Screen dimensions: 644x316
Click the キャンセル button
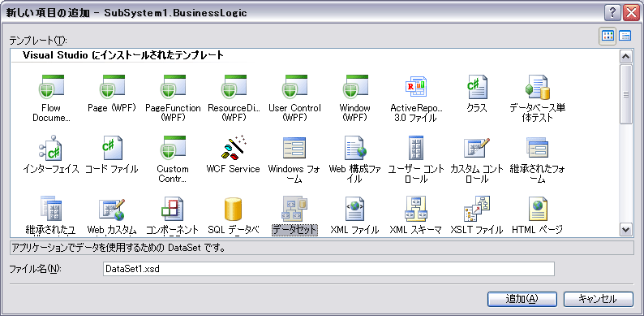(x=598, y=299)
